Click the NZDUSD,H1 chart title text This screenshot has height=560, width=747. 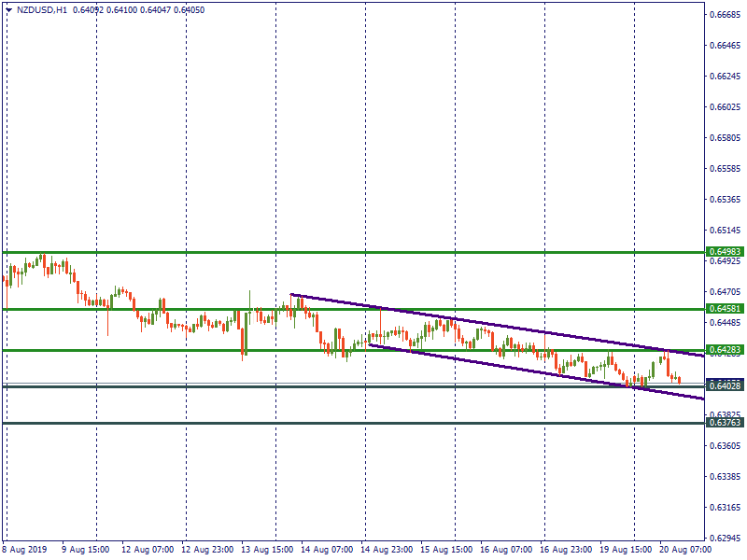(42, 10)
